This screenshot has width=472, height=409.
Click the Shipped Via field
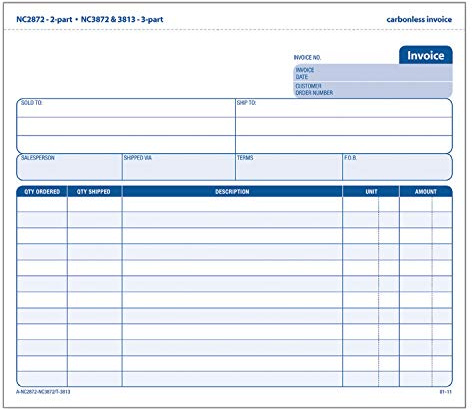pos(179,167)
